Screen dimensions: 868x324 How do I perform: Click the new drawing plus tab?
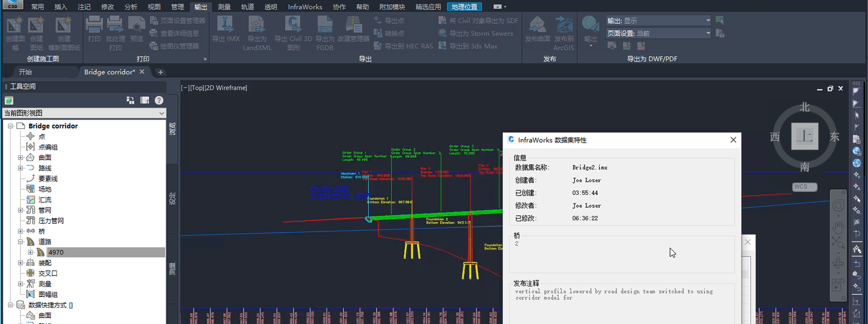coord(160,72)
